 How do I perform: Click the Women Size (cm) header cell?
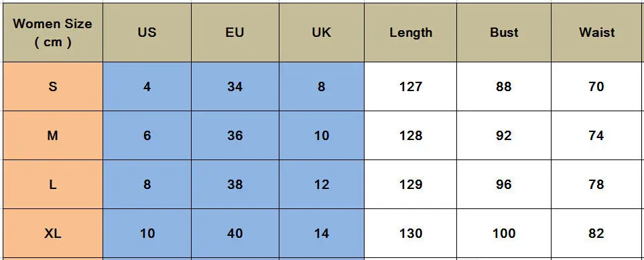pyautogui.click(x=53, y=33)
